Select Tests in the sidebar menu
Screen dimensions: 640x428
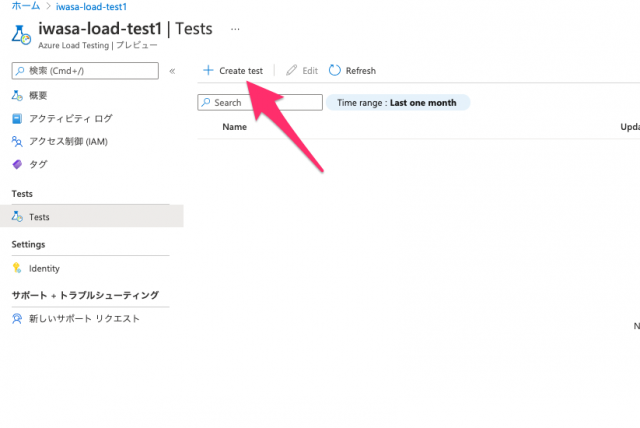(x=92, y=216)
